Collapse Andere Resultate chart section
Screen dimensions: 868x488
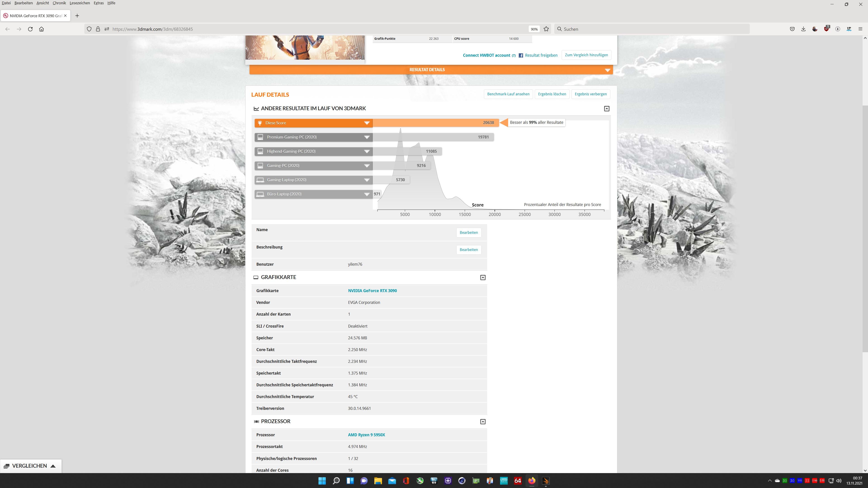tap(606, 108)
